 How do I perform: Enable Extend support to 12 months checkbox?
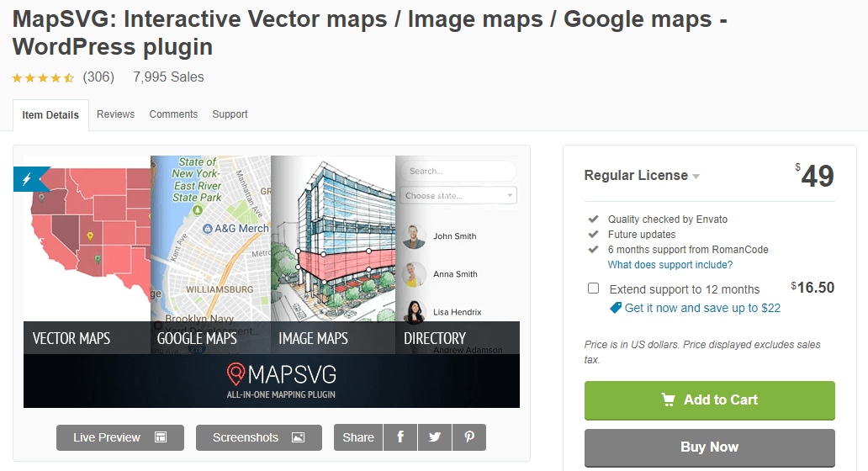coord(594,288)
